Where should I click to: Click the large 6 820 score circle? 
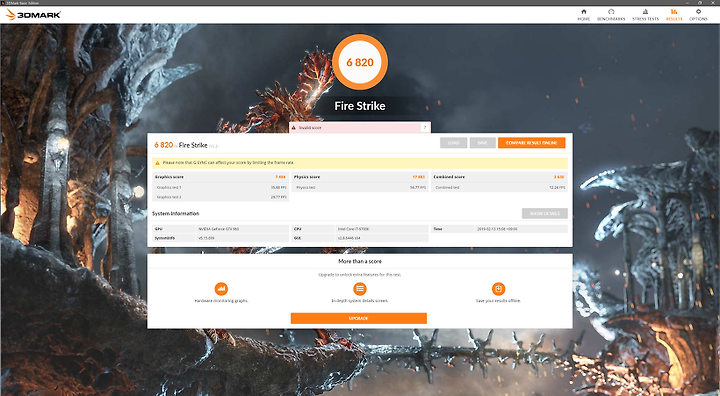click(x=360, y=62)
